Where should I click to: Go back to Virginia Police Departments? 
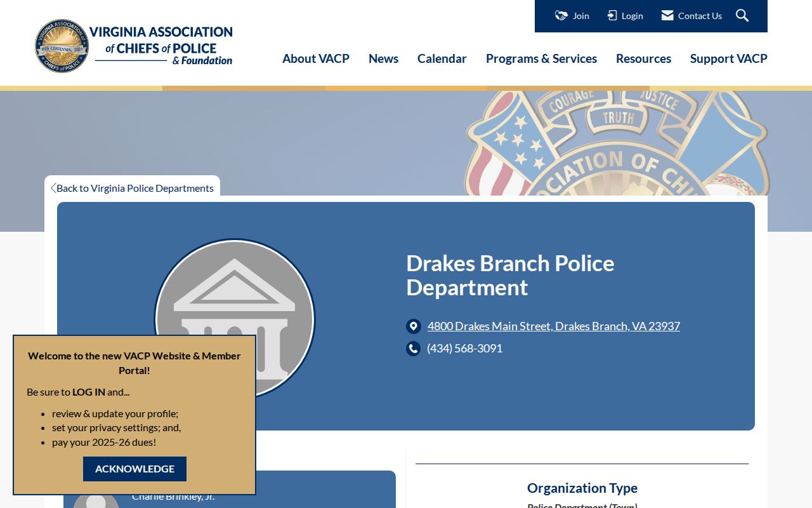(x=135, y=188)
